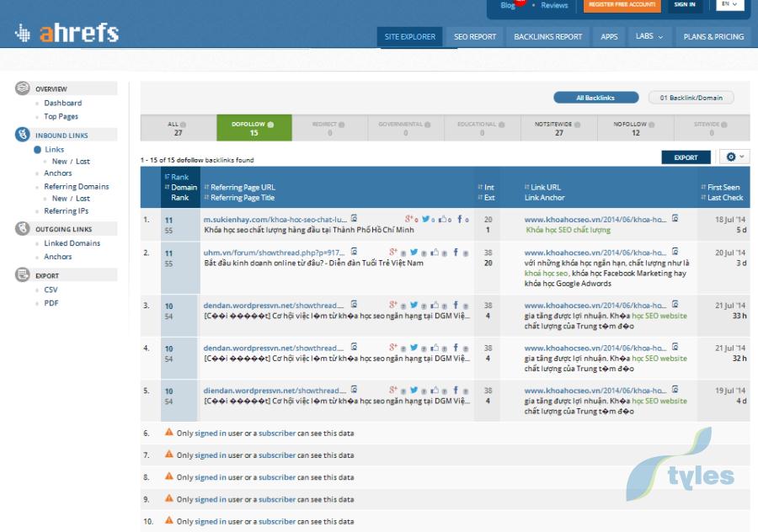Click like thumb icon in m.sukienhay.com row

[443, 219]
